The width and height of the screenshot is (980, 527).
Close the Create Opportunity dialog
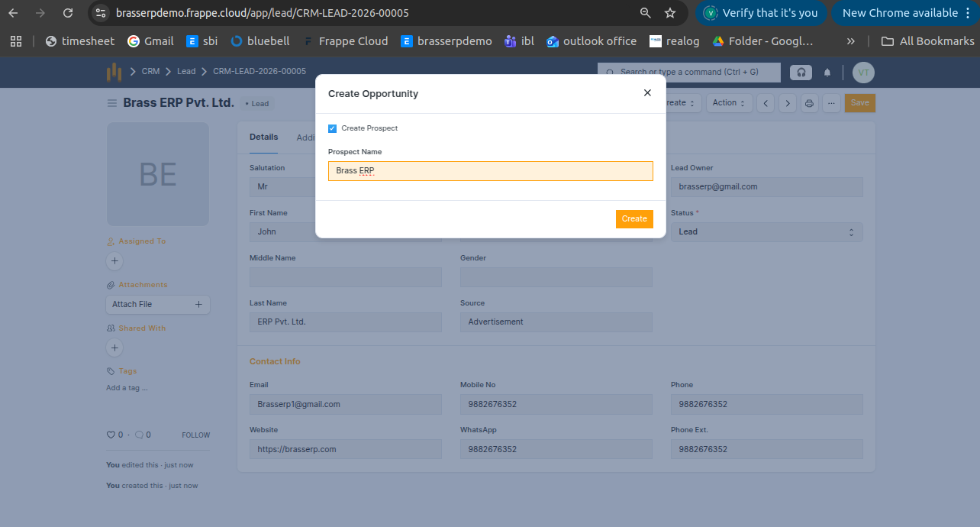647,92
